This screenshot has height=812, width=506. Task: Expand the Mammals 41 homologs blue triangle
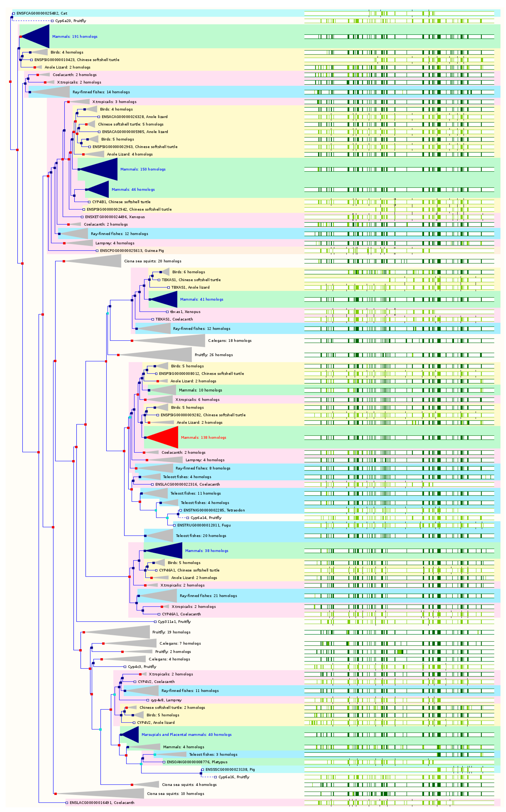164,299
